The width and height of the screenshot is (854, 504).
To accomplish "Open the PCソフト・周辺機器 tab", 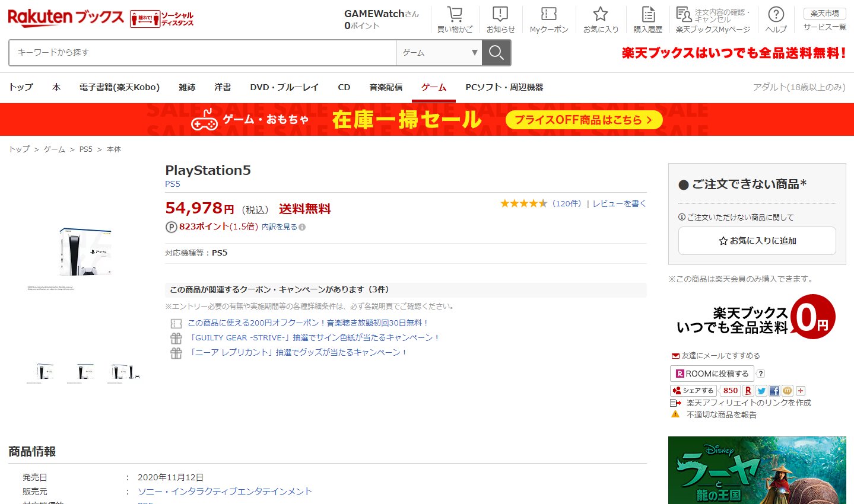I will [504, 87].
